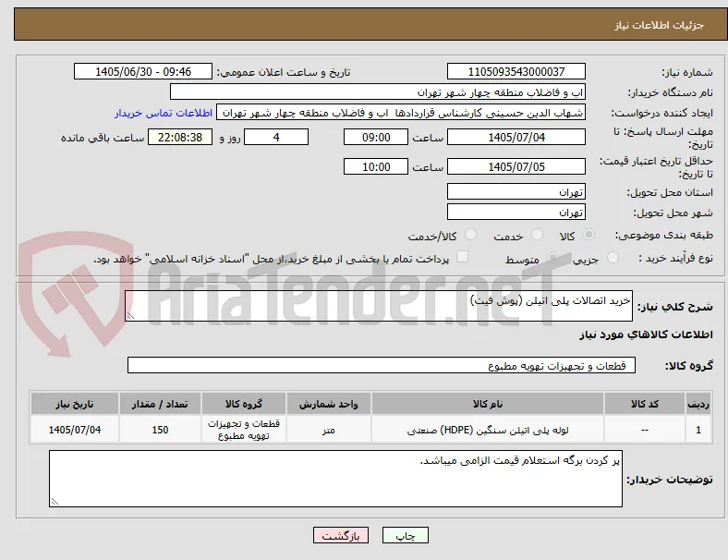Click the تاریخ نیاز column header
The width and height of the screenshot is (728, 560).
click(x=74, y=404)
